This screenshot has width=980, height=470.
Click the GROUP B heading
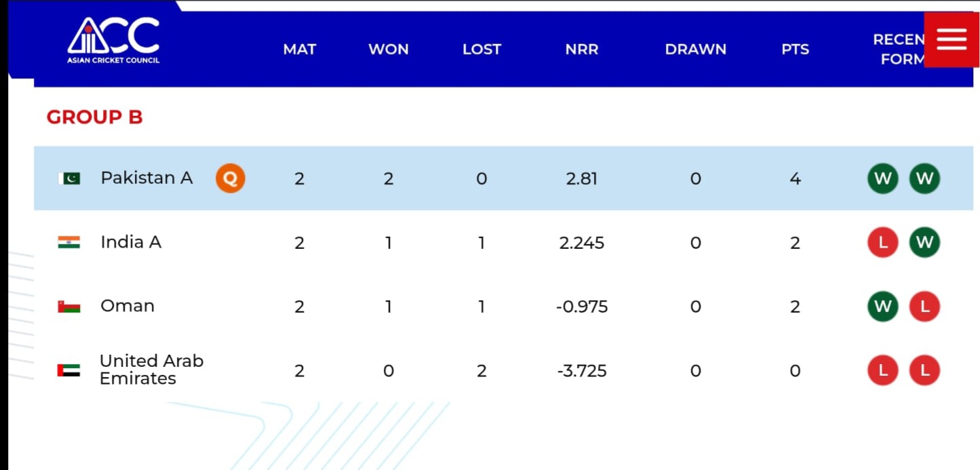94,117
